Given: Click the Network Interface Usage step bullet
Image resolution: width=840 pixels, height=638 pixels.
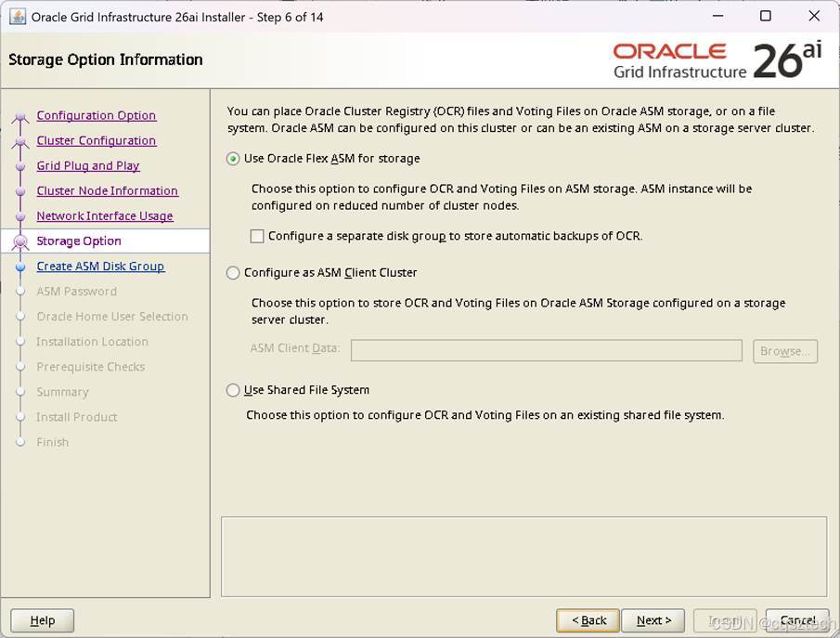Looking at the screenshot, I should pos(20,217).
